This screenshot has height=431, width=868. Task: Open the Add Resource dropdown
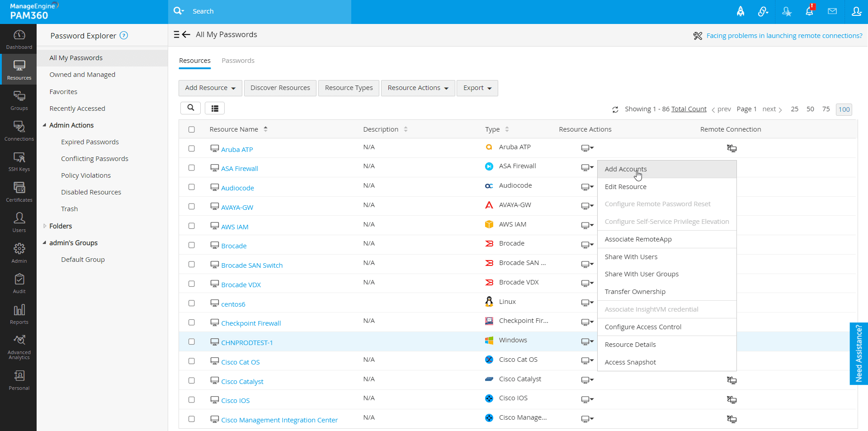click(x=210, y=88)
